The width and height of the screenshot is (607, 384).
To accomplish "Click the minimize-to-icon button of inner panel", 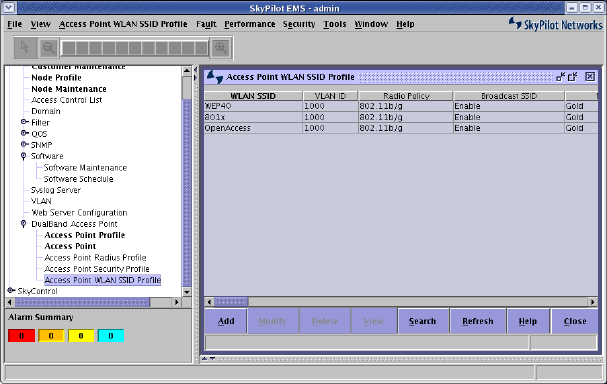I will [560, 77].
